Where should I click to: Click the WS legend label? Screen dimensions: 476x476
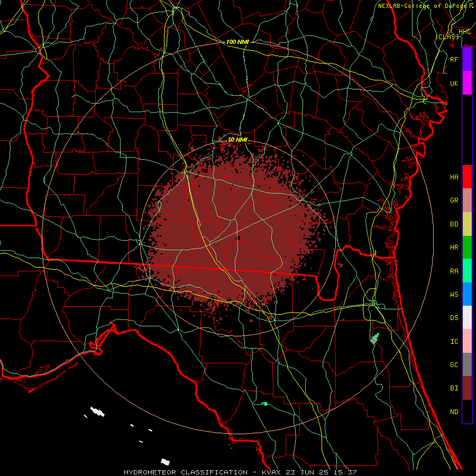point(454,295)
